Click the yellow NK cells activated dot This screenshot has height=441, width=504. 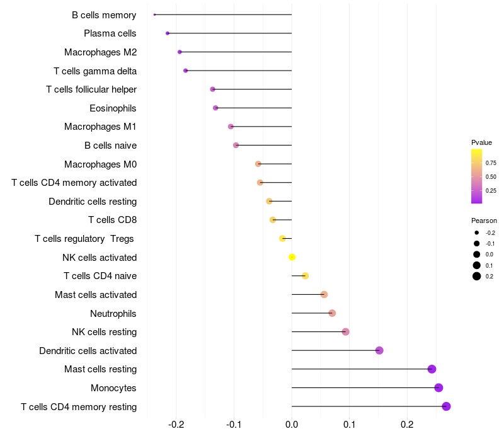click(x=292, y=257)
